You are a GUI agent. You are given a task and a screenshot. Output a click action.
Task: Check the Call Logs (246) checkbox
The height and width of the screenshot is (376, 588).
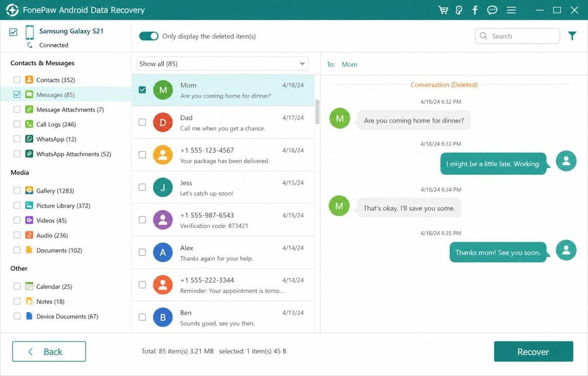[17, 124]
